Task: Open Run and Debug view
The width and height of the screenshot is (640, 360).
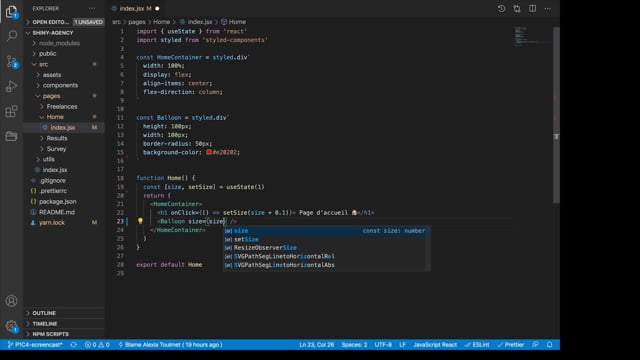Action: (11, 86)
